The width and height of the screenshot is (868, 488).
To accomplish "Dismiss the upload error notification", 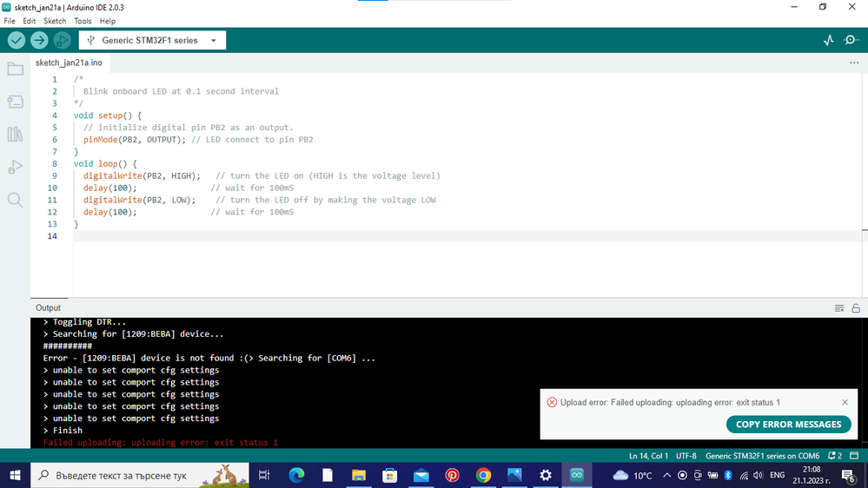I will (845, 402).
